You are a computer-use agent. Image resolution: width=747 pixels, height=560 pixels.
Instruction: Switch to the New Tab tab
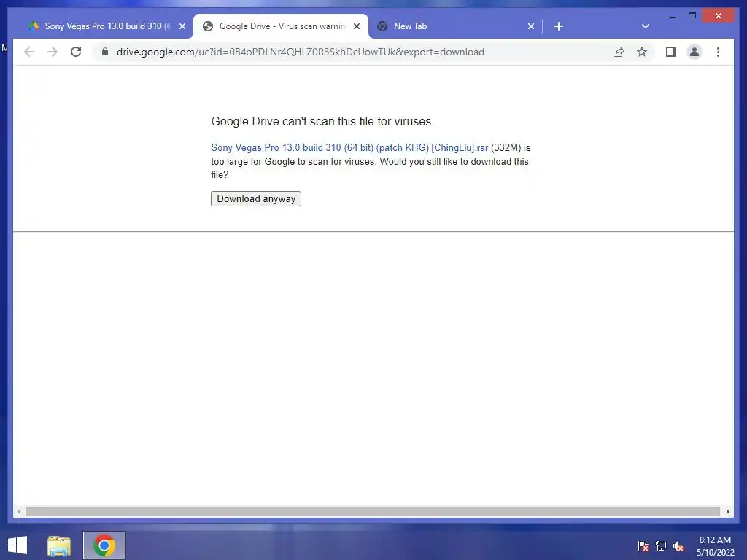pyautogui.click(x=455, y=26)
